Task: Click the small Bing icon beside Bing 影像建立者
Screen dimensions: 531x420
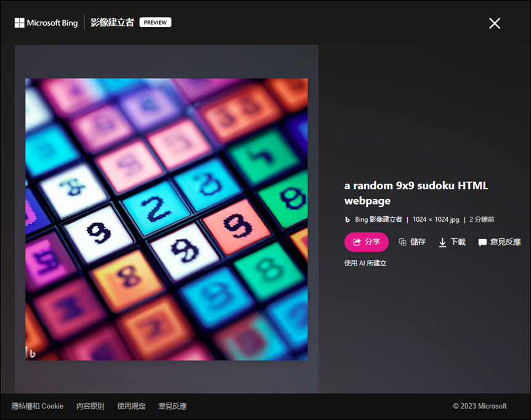Action: [347, 220]
